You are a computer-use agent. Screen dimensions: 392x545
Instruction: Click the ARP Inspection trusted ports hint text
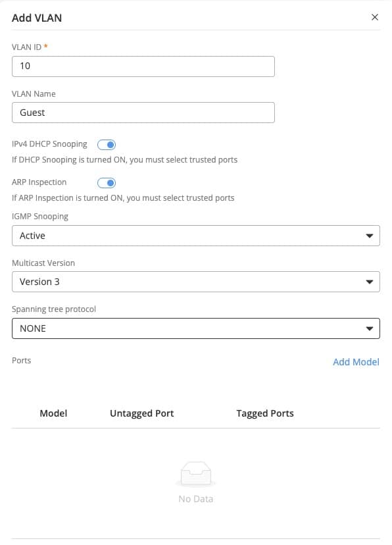coord(123,198)
